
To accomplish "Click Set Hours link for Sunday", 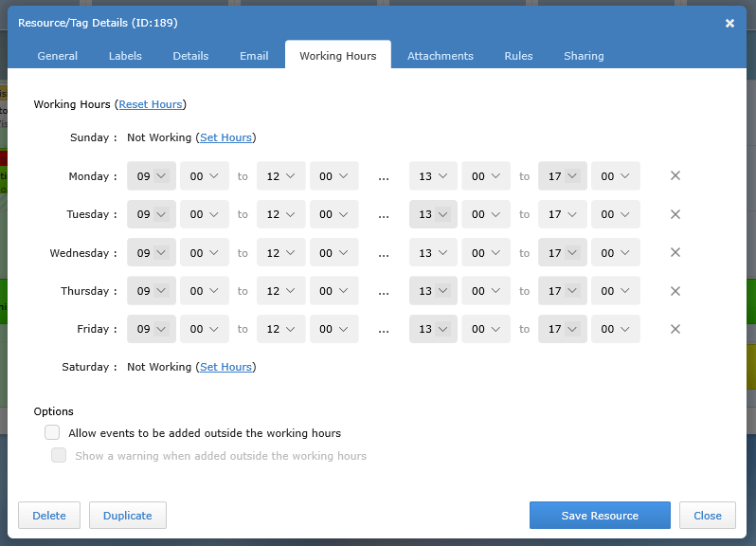I will click(225, 137).
